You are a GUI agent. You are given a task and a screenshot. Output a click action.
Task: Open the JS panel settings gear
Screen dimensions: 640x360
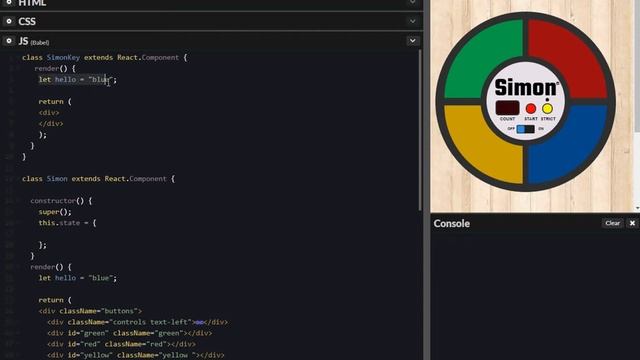click(9, 41)
